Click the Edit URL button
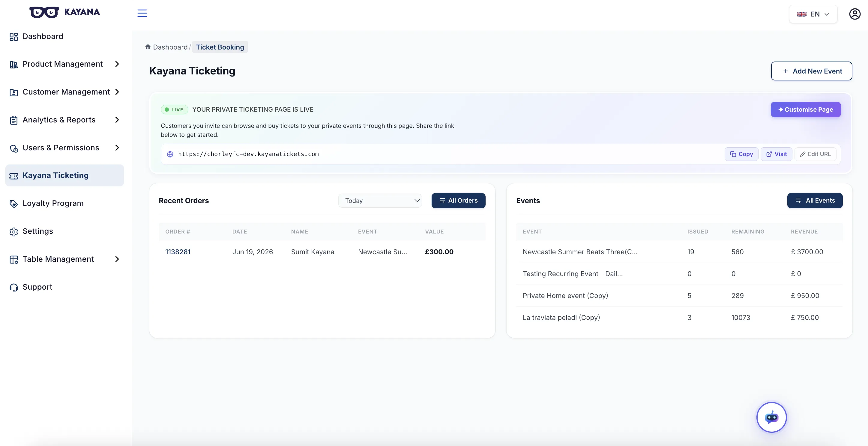Image resolution: width=868 pixels, height=446 pixels. pos(815,154)
